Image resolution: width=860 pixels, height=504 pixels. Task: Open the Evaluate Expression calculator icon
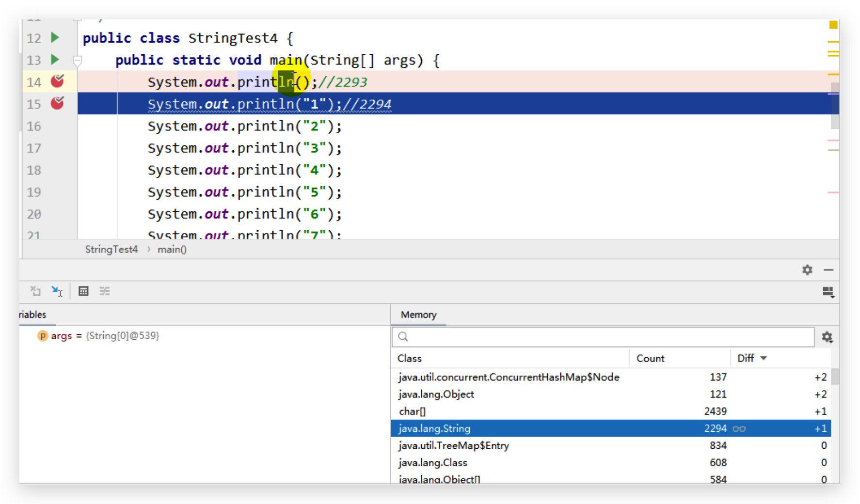pyautogui.click(x=83, y=291)
